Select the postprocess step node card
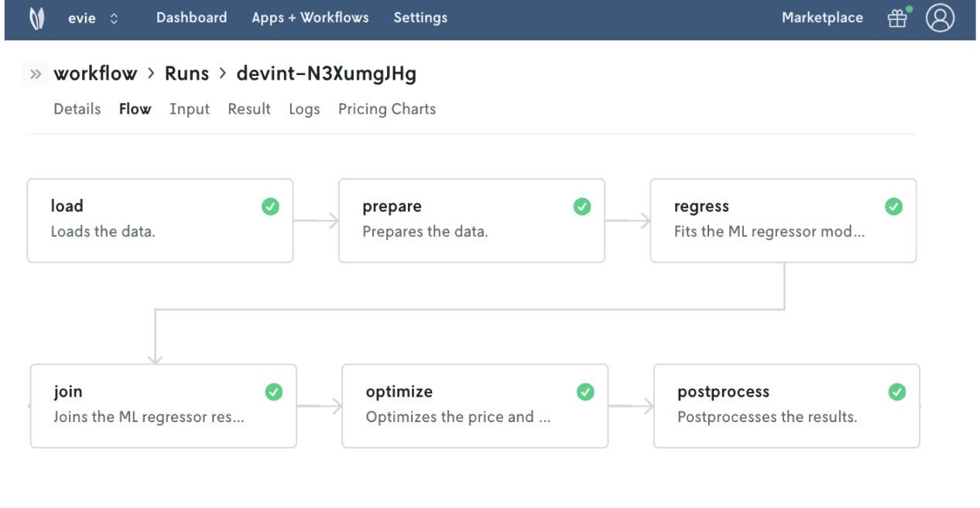The width and height of the screenshot is (980, 508). point(786,406)
